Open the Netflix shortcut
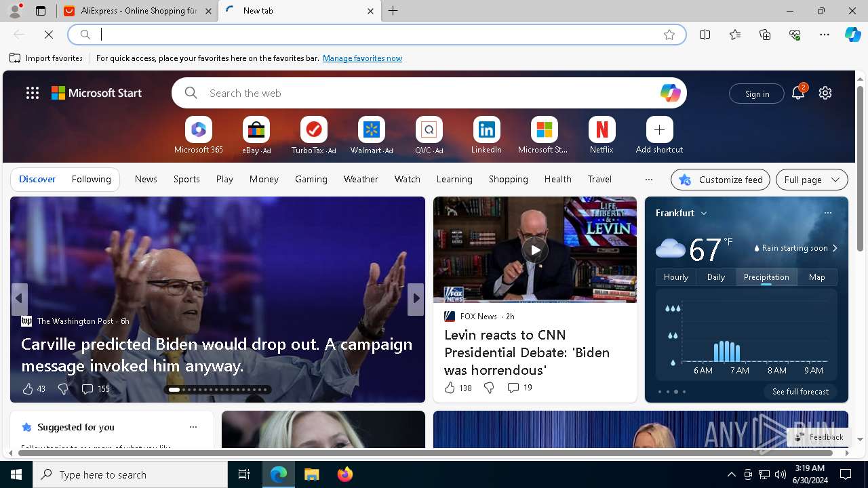The height and width of the screenshot is (488, 868). [601, 129]
